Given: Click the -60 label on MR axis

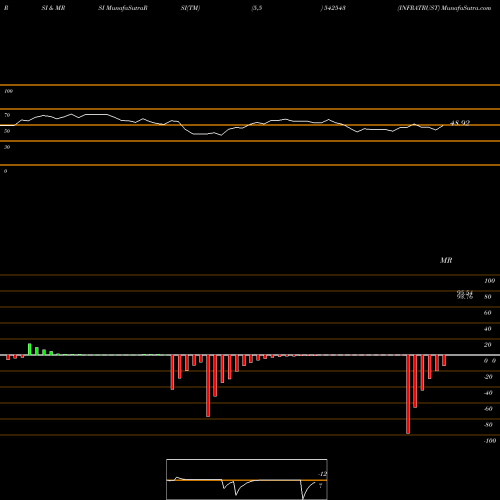Looking at the screenshot, I should [488, 409].
